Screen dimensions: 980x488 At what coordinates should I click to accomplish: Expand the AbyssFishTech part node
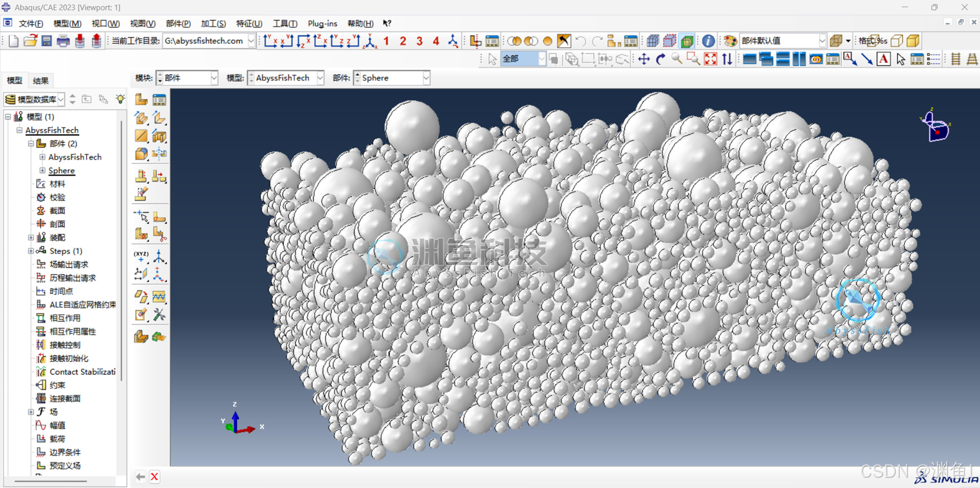[42, 157]
